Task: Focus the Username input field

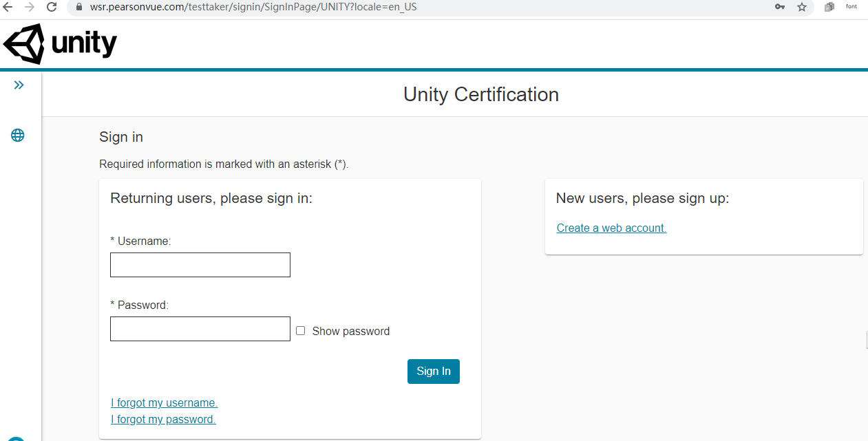Action: point(200,265)
